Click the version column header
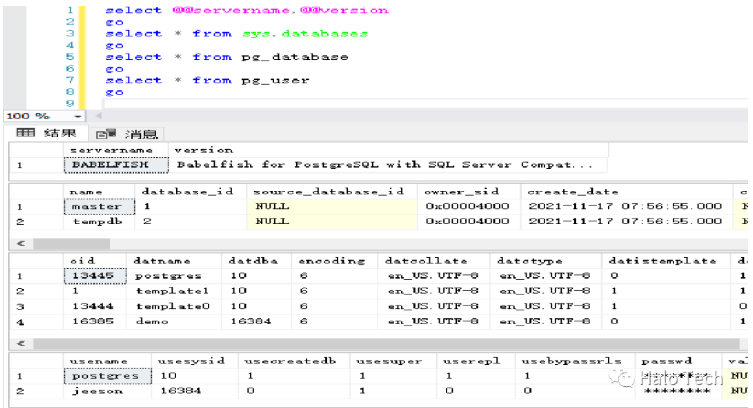 click(x=388, y=150)
